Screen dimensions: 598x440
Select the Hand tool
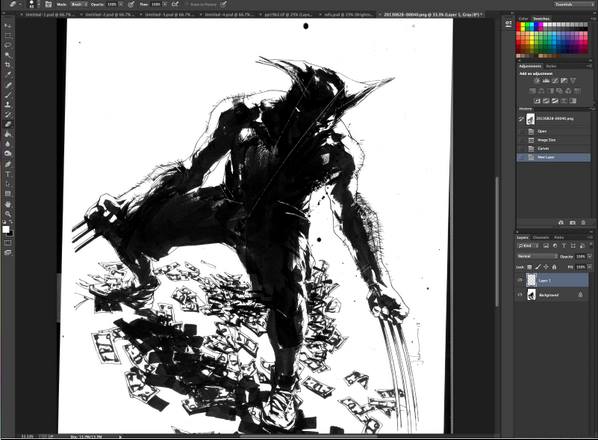tap(8, 204)
